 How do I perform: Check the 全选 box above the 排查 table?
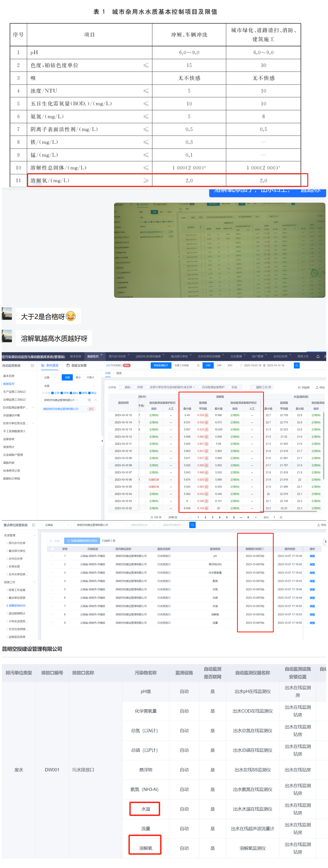(x=51, y=541)
